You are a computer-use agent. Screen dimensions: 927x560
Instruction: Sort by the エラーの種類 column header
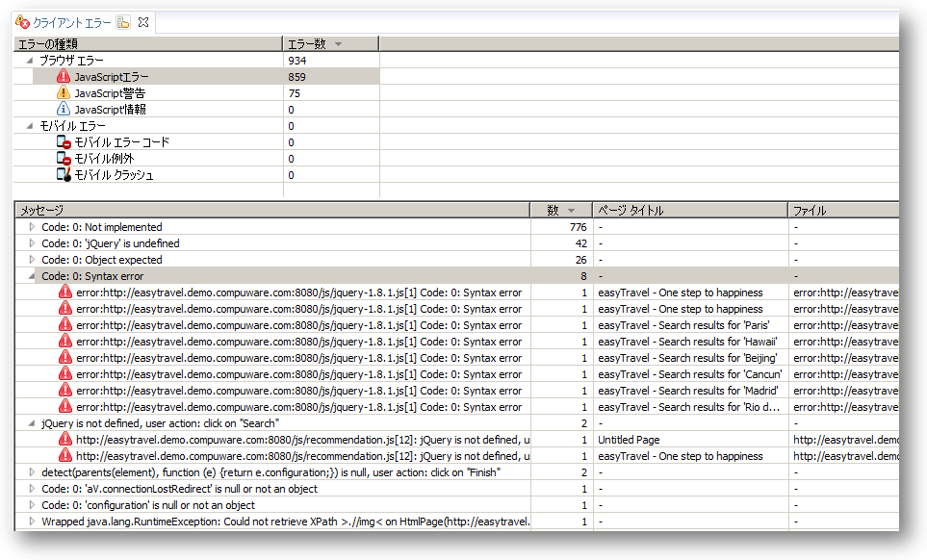tap(148, 43)
